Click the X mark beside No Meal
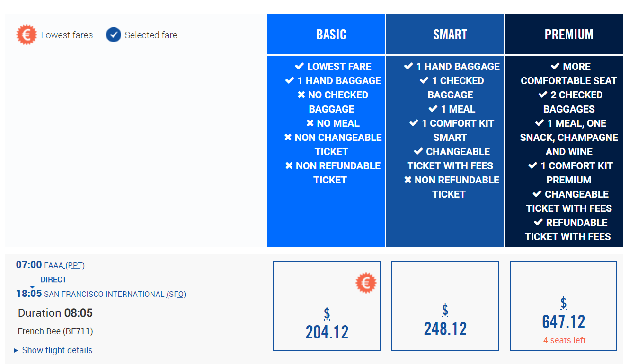 [x=310, y=123]
